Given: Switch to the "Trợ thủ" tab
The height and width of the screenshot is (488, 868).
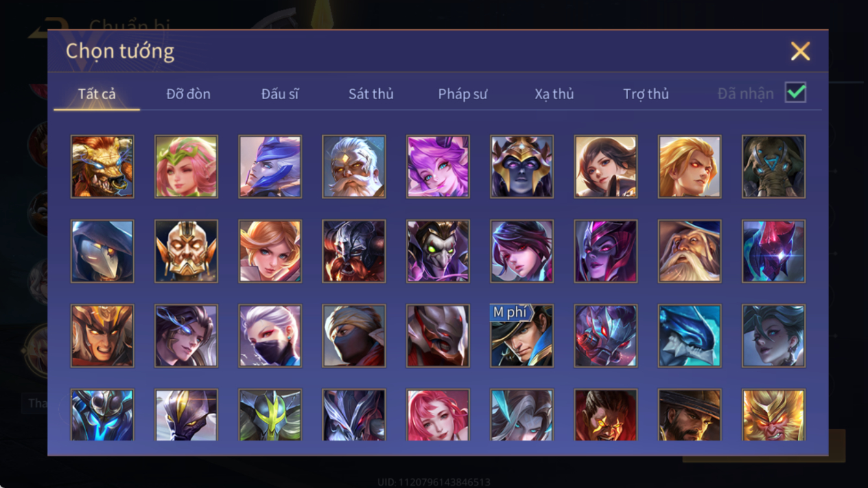Looking at the screenshot, I should click(x=646, y=94).
